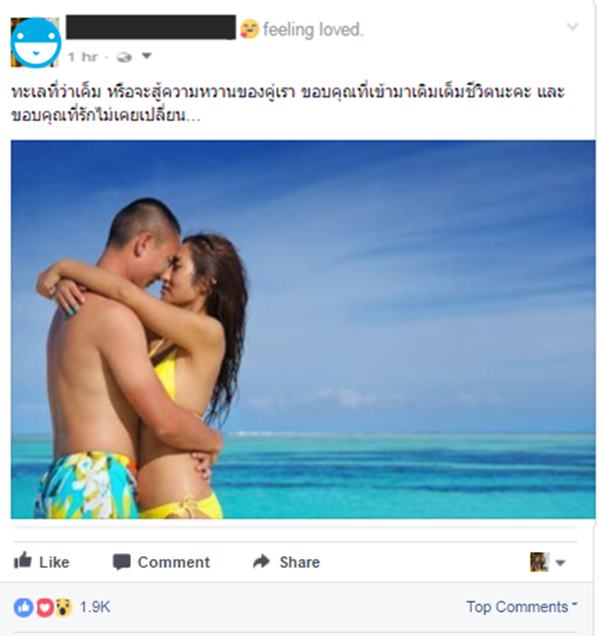This screenshot has height=636, width=600.
Task: Click the thumbs-up Like icon
Action: click(23, 561)
